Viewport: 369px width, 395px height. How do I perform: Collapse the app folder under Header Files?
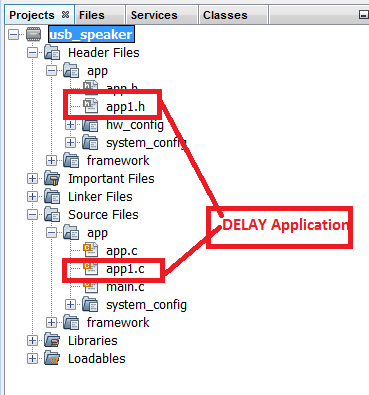51,70
